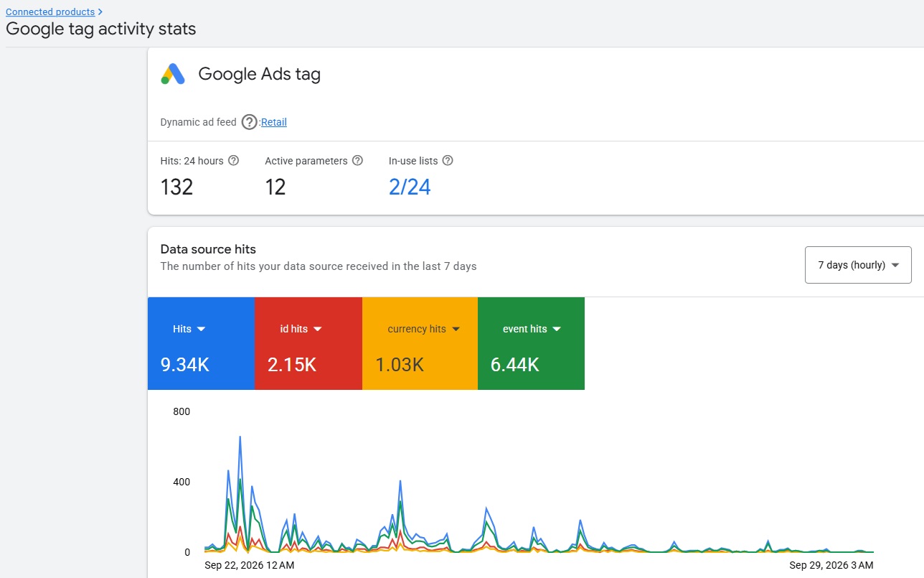Open the 2/24 in-use lists link
The width and height of the screenshot is (924, 578).
click(x=410, y=187)
